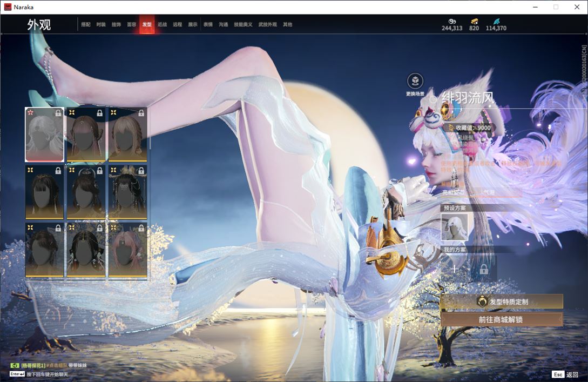The width and height of the screenshot is (588, 382).
Task: Select the 面容 tab
Action: click(132, 24)
